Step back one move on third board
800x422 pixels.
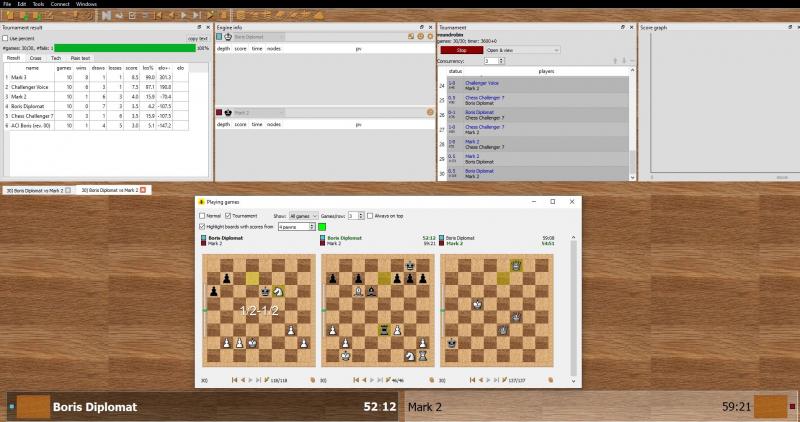tap(478, 380)
